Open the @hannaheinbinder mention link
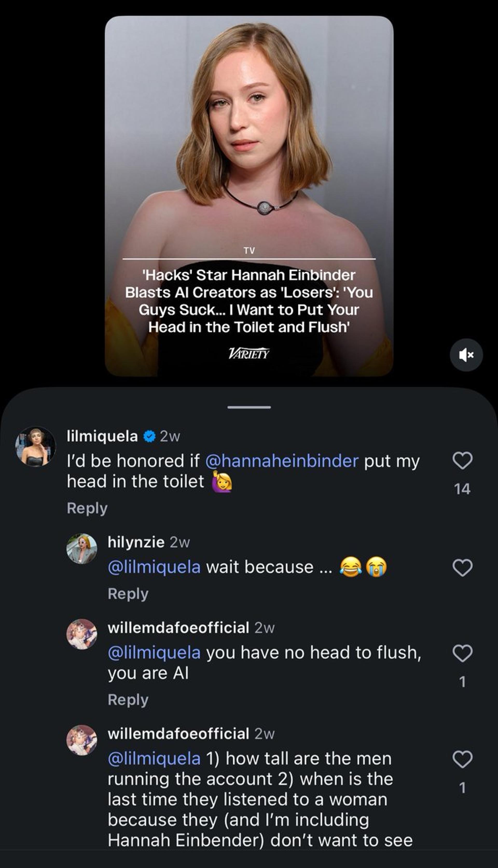 282,461
